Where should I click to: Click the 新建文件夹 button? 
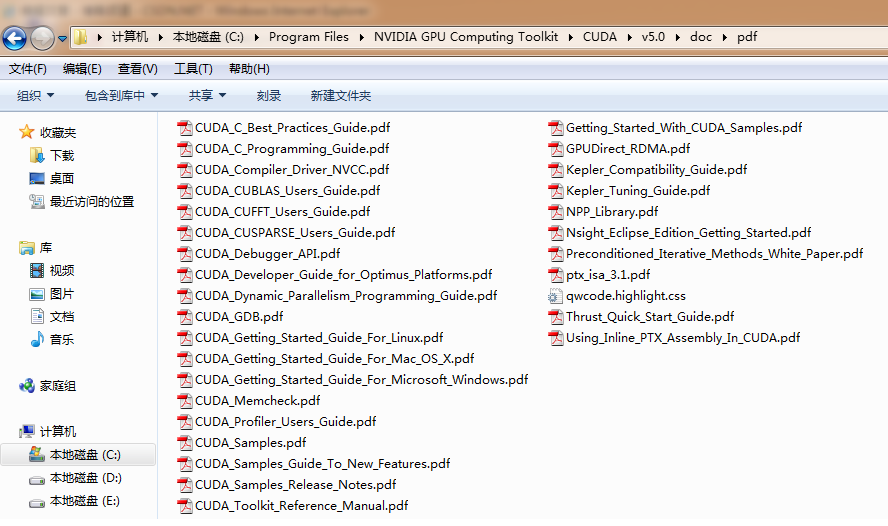click(340, 96)
